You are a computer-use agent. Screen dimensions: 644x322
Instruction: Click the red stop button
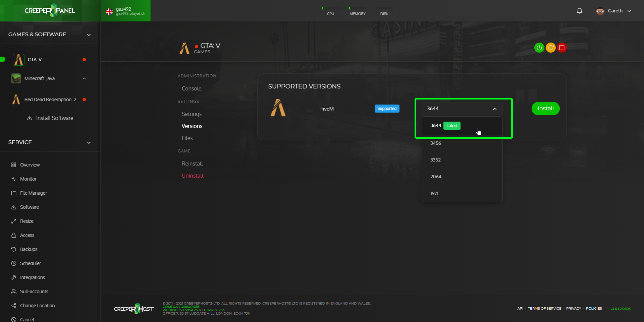(x=562, y=48)
